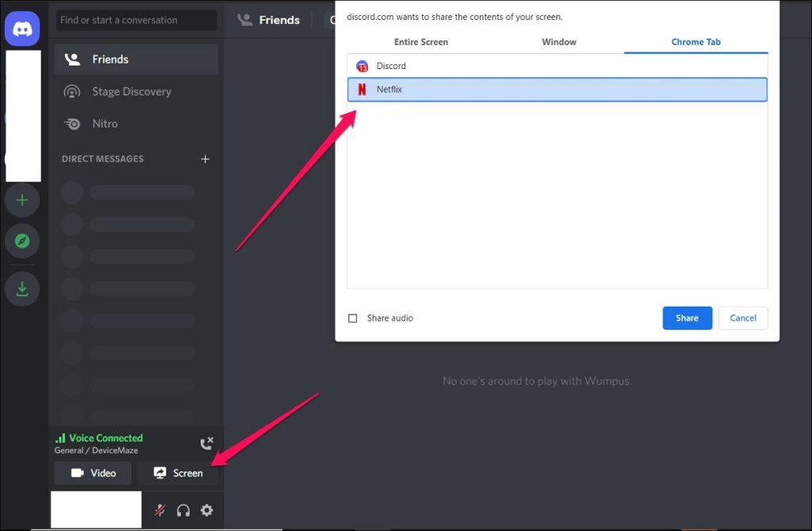Switch to the Window sharing tab
The height and width of the screenshot is (531, 812).
[558, 41]
